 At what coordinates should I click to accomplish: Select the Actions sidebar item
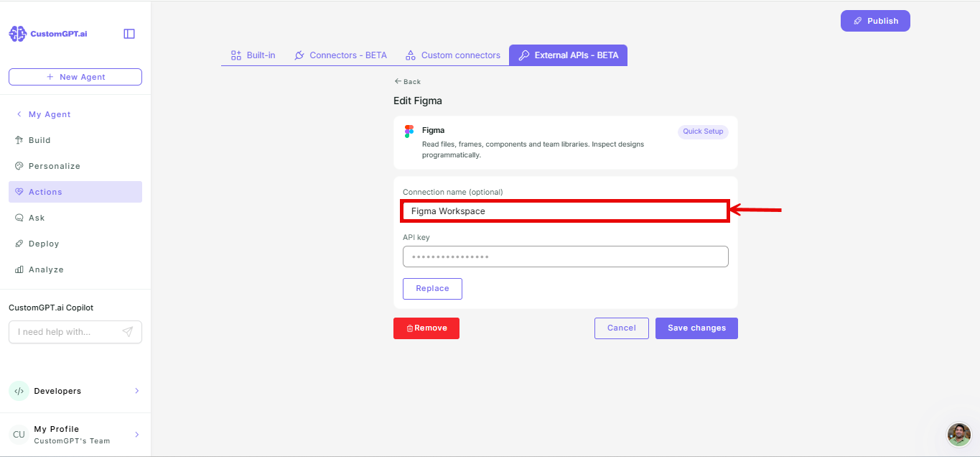(x=75, y=192)
